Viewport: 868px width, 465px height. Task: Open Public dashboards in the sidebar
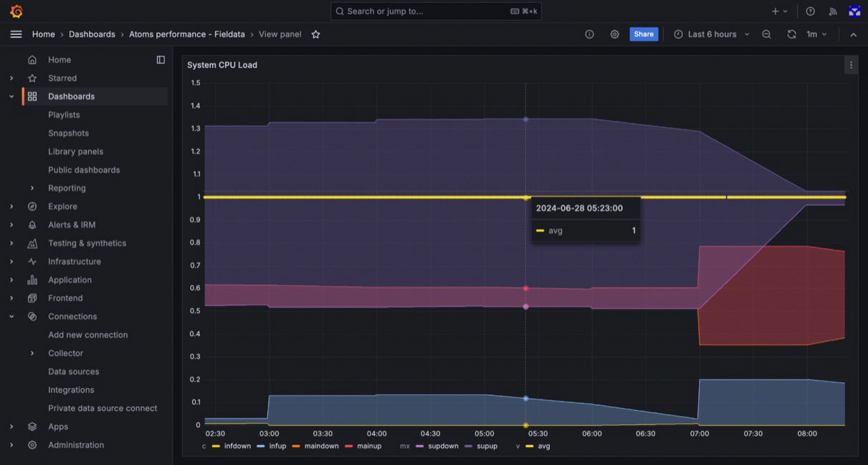[x=84, y=170]
